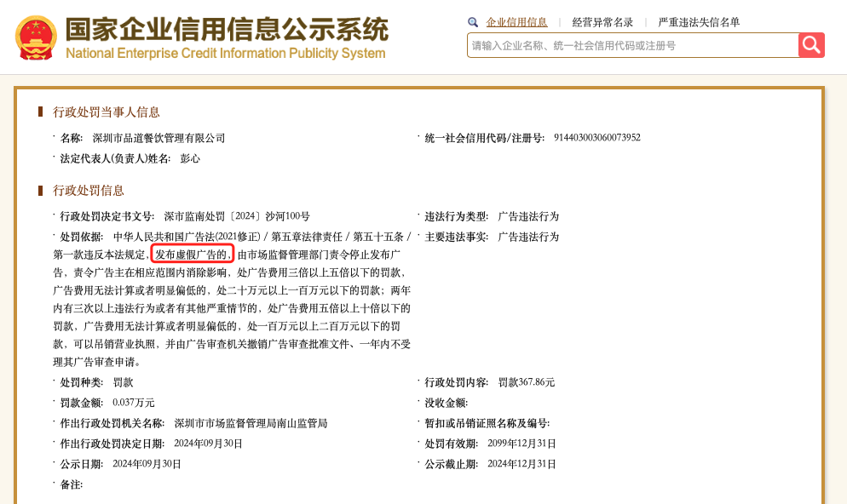Select the 企业信用信息 tab
847x504 pixels.
coord(516,22)
